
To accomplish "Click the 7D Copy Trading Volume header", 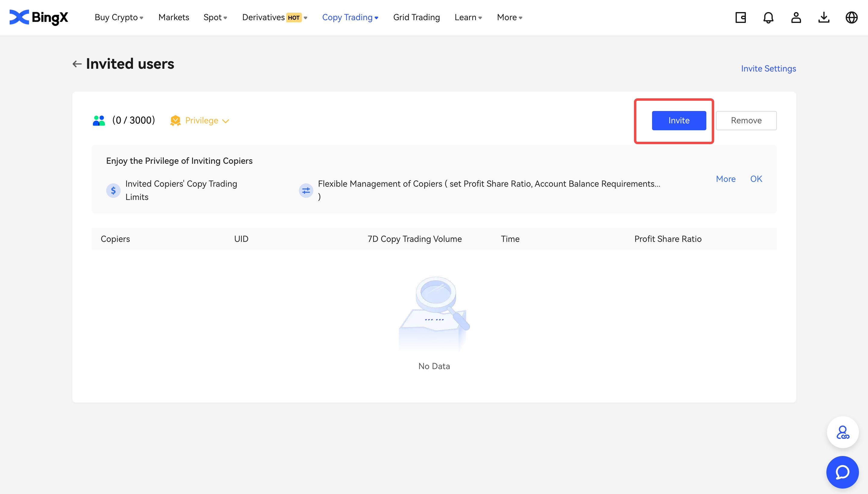I will tap(414, 239).
